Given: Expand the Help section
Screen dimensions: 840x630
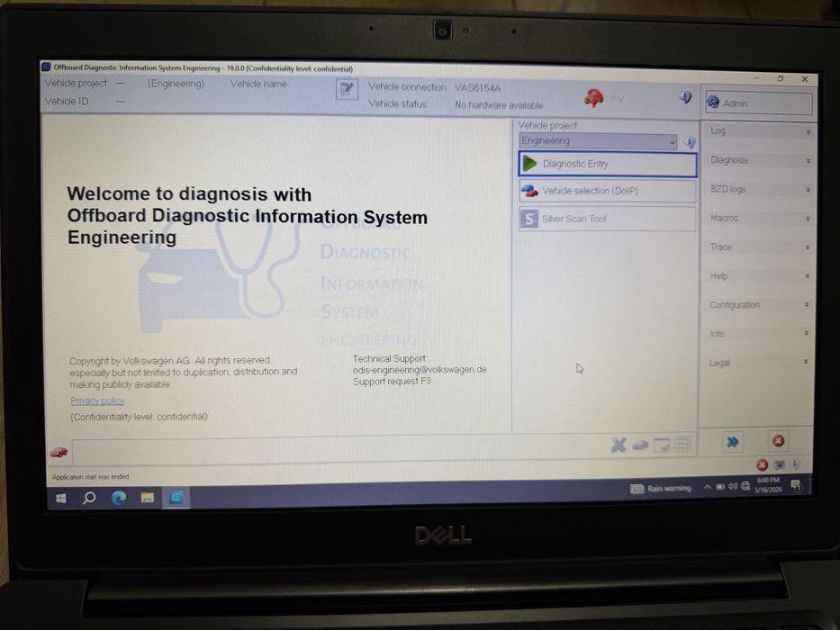Looking at the screenshot, I should coord(759,276).
